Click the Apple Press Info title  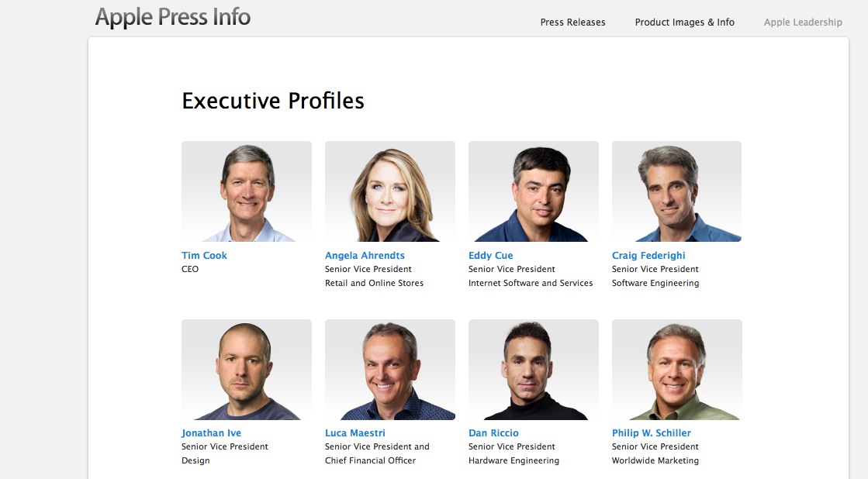click(x=173, y=17)
